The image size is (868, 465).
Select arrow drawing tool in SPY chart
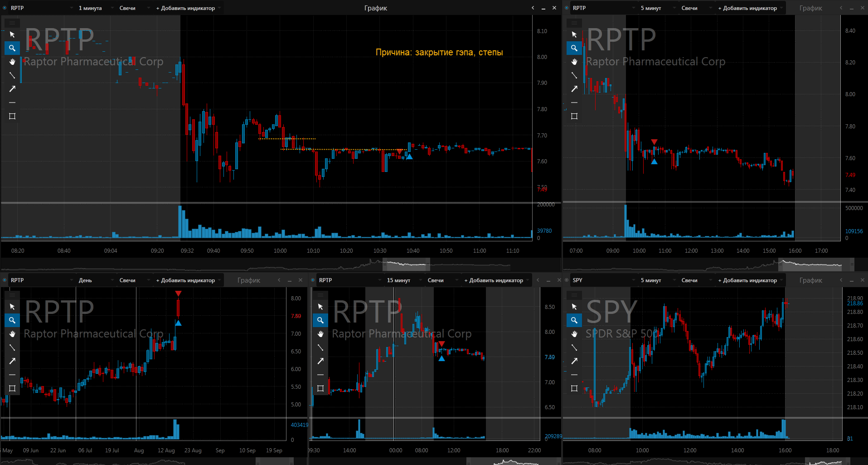574,361
